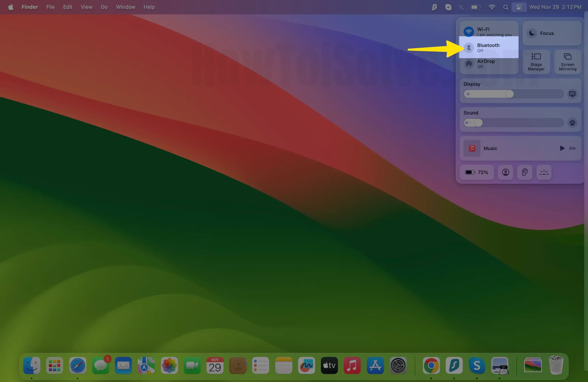Open Spotlight search in menu bar
Image resolution: width=588 pixels, height=382 pixels.
click(x=506, y=7)
